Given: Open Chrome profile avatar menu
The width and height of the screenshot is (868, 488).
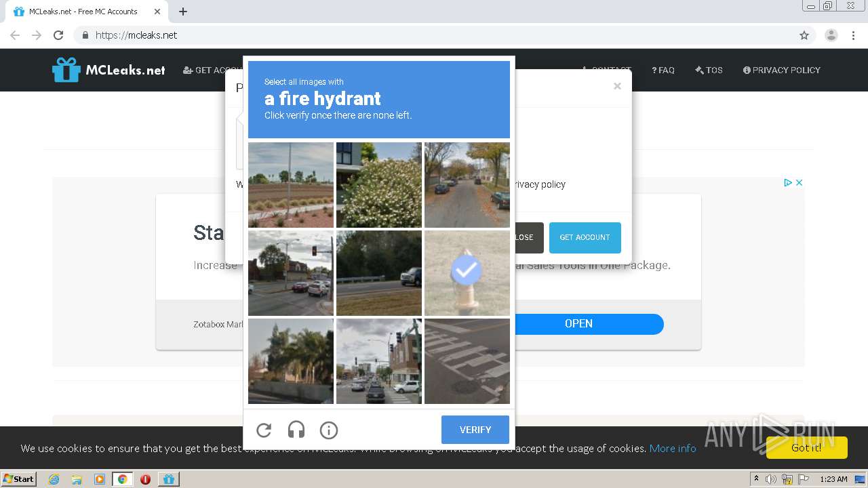Looking at the screenshot, I should pyautogui.click(x=831, y=35).
